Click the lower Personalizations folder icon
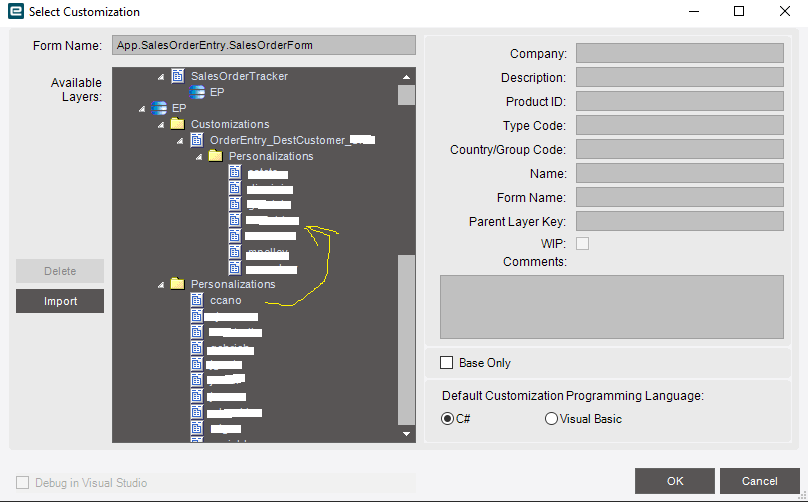808x502 pixels. (x=177, y=284)
